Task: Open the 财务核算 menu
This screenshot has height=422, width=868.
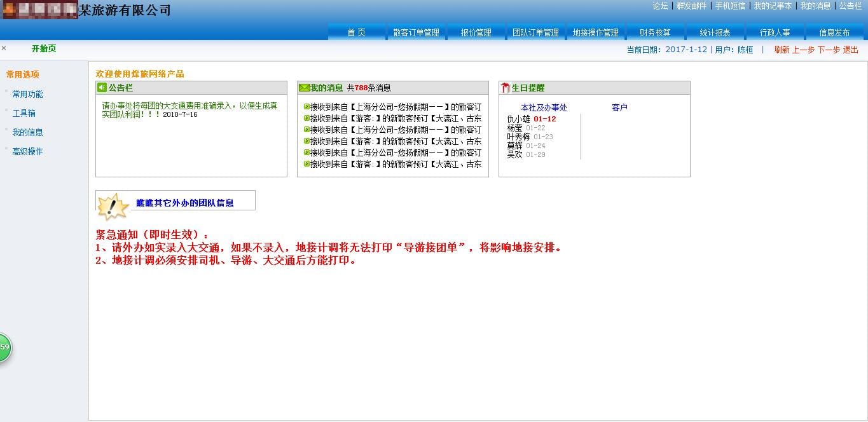Action: click(655, 32)
